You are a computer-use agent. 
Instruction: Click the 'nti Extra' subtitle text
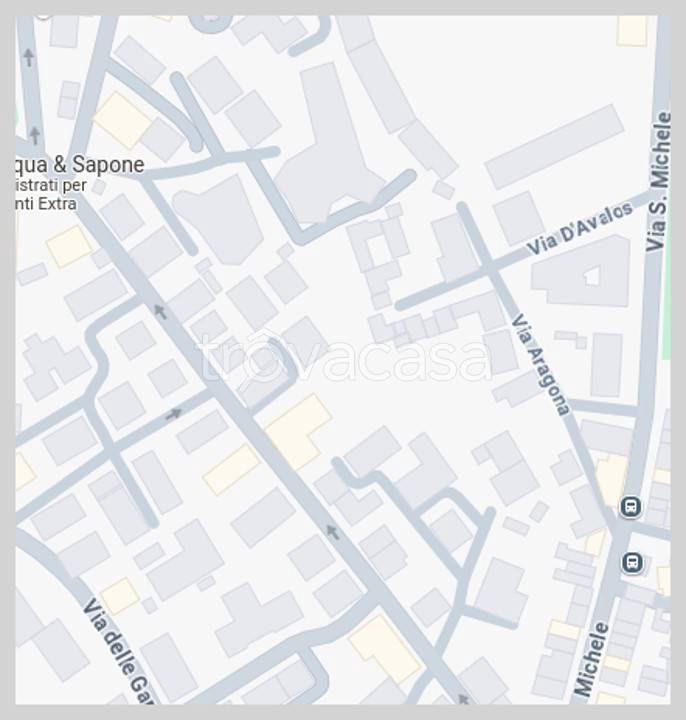(46, 203)
